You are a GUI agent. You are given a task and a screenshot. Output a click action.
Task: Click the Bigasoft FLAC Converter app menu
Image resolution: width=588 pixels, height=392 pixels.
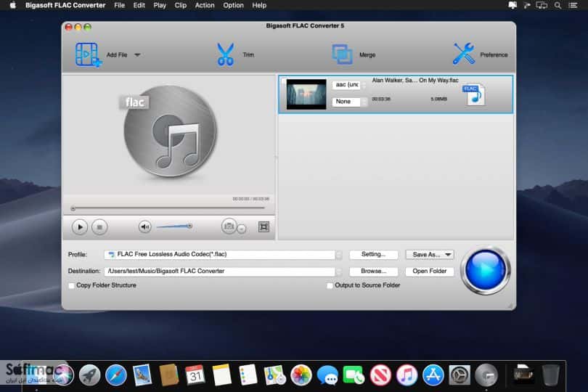(65, 5)
